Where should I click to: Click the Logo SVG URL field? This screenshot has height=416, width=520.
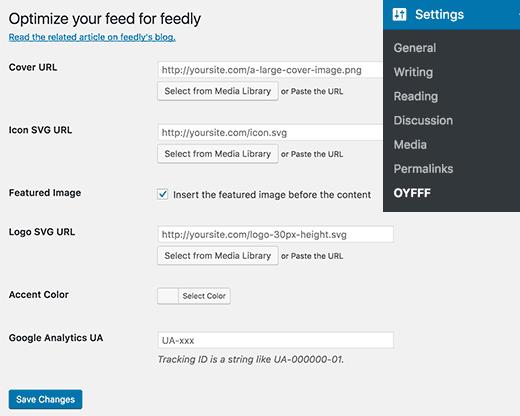(x=276, y=235)
